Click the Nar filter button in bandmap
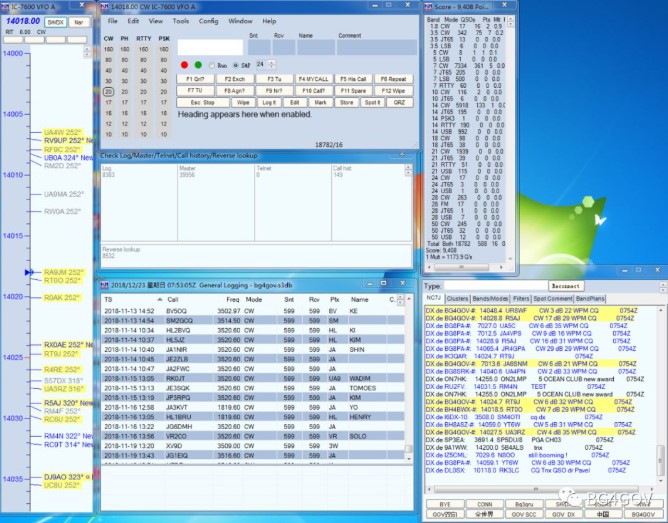The height and width of the screenshot is (523, 668). pos(79,22)
